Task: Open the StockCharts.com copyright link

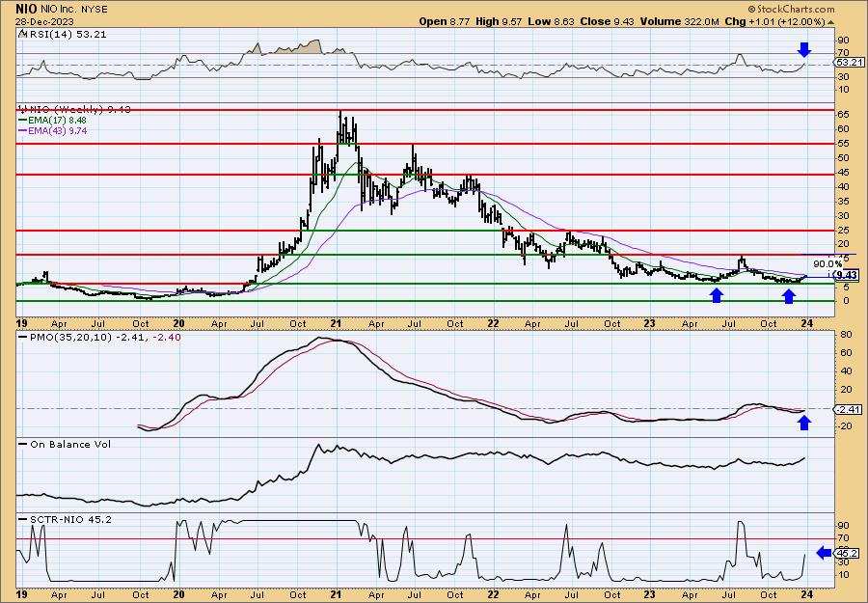Action: tap(791, 10)
